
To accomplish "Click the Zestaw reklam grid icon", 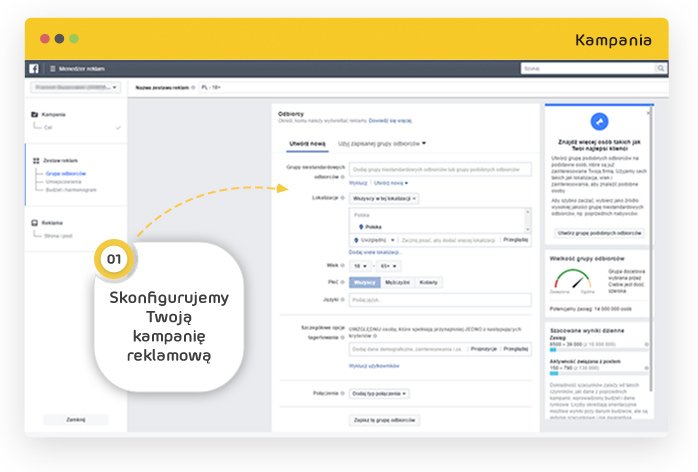I will 34,160.
